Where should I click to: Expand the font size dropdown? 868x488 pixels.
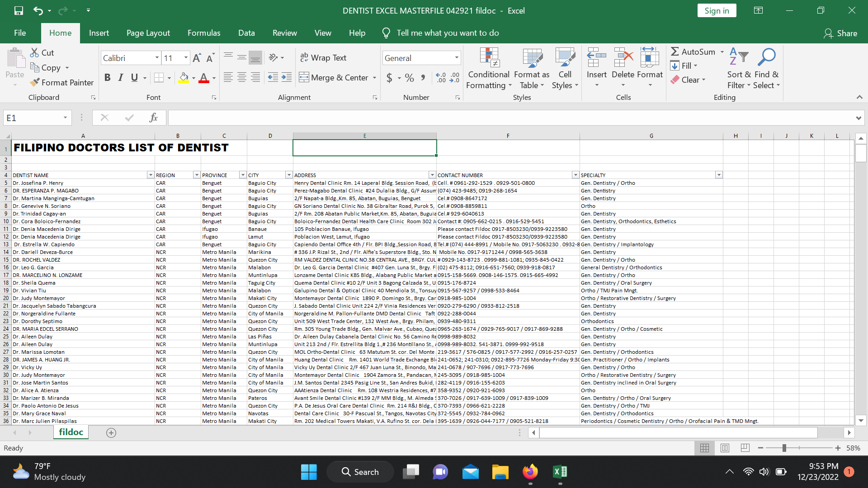[186, 58]
